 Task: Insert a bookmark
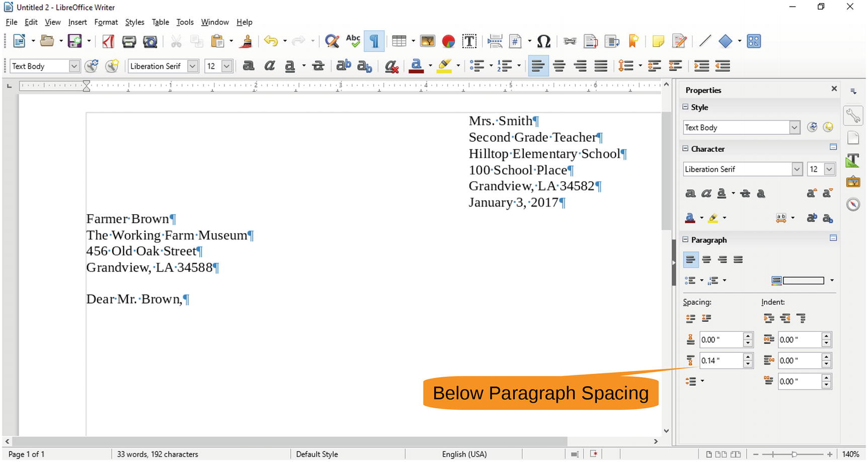coord(634,41)
